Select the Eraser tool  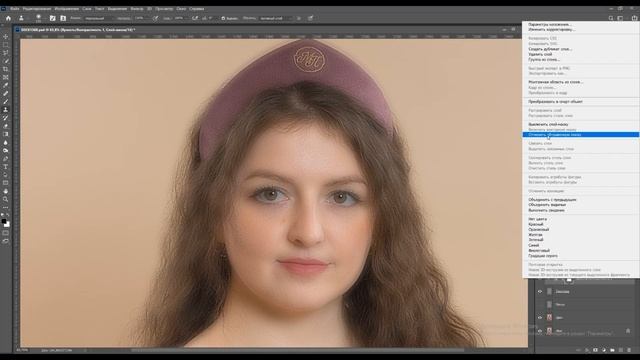coord(6,126)
